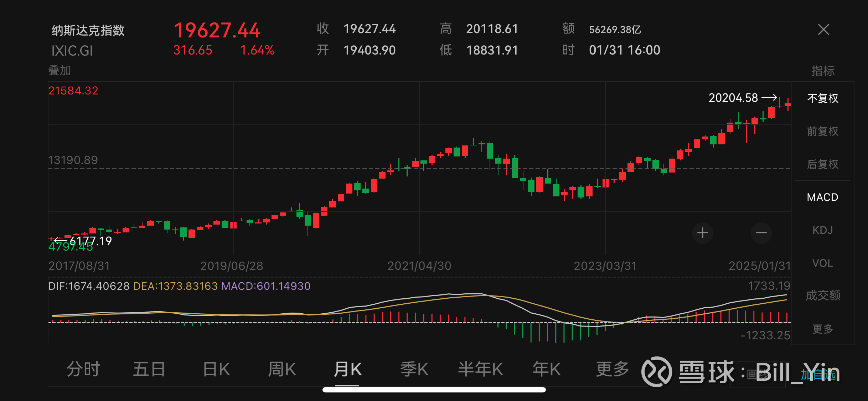Show the VOL volume indicator
This screenshot has height=401, width=868.
[x=822, y=263]
